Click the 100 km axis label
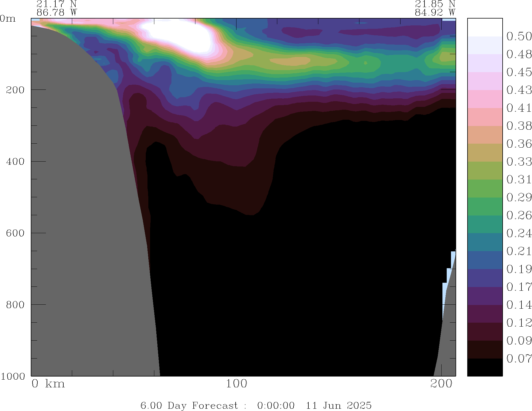 coord(236,384)
